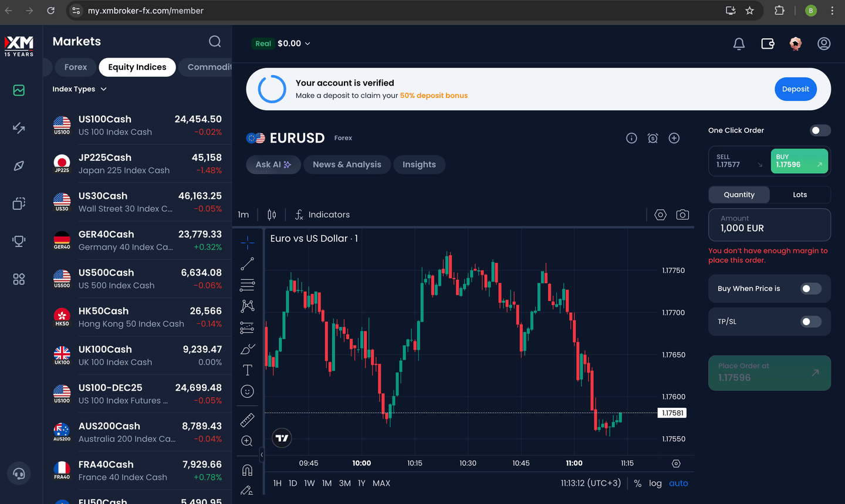Open the GER40Cash market row
Viewport: 845px width, 504px height.
[137, 241]
